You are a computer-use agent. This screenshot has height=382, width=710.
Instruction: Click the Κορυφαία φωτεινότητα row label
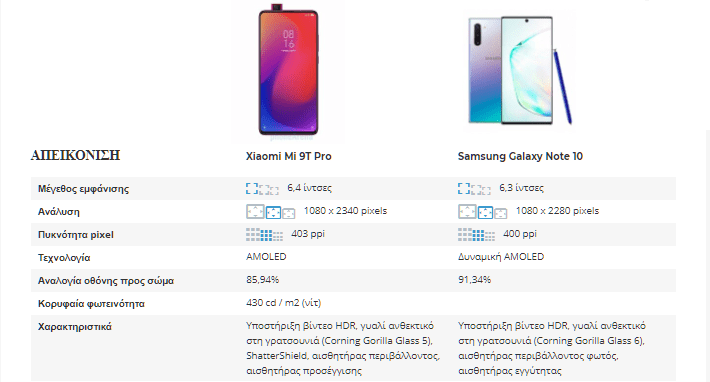click(91, 304)
